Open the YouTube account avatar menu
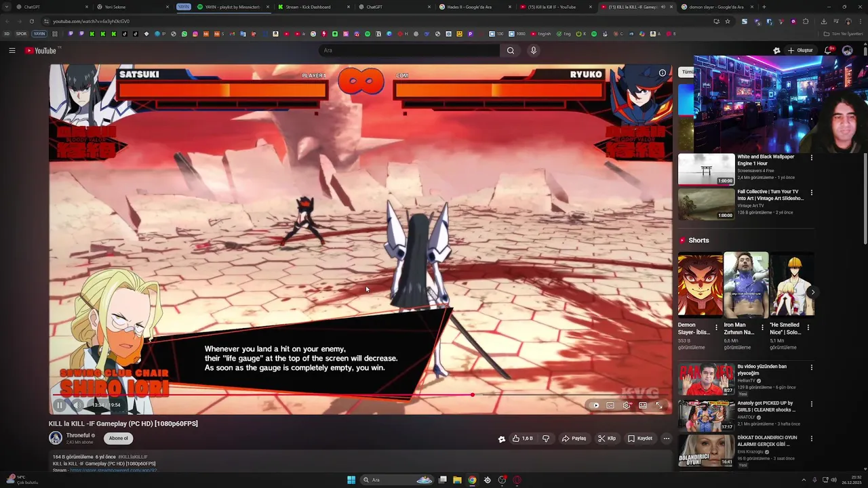Viewport: 868px width, 488px height. (x=847, y=50)
